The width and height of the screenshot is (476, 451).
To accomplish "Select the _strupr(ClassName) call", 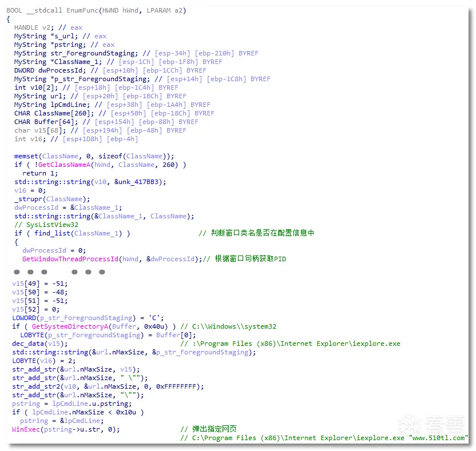I will 52,199.
